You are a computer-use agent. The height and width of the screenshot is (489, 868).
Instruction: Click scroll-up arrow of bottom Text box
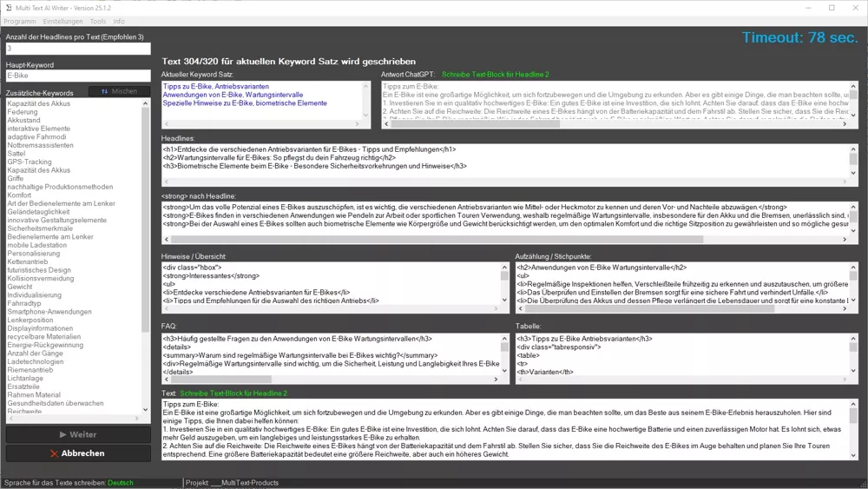click(853, 404)
